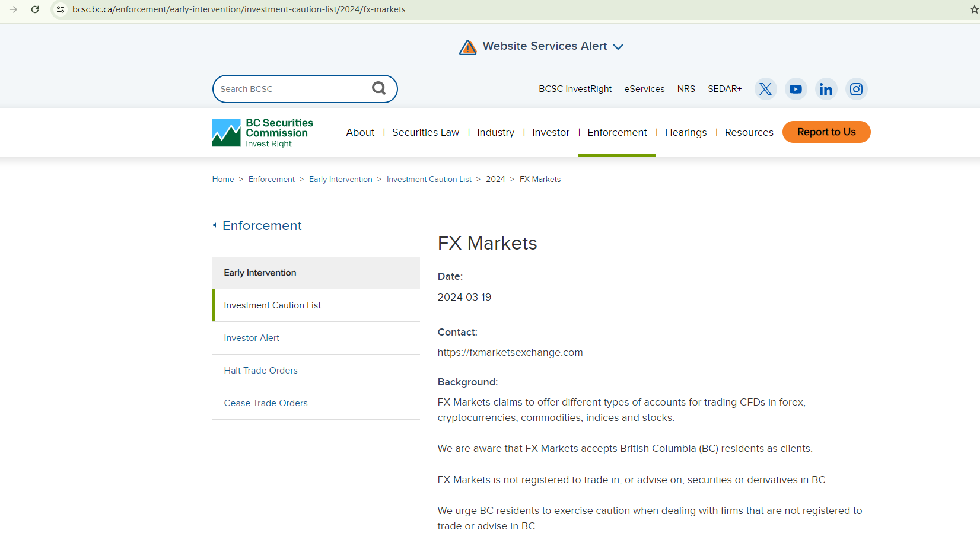This screenshot has height=549, width=980.
Task: Open the eServices link
Action: click(644, 89)
